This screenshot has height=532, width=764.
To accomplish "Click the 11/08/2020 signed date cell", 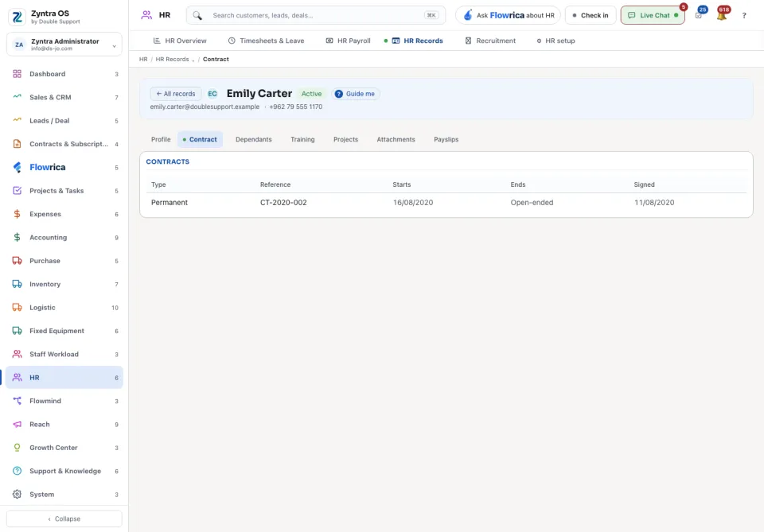I will pos(654,203).
